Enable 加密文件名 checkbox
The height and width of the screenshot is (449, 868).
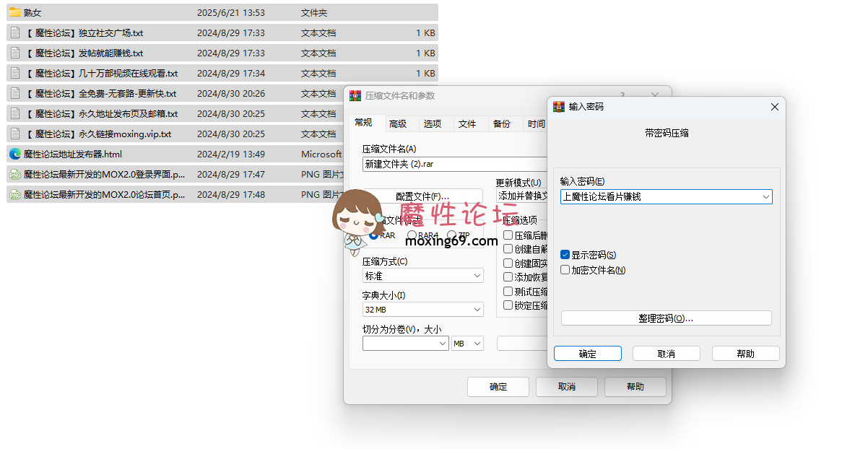[565, 270]
